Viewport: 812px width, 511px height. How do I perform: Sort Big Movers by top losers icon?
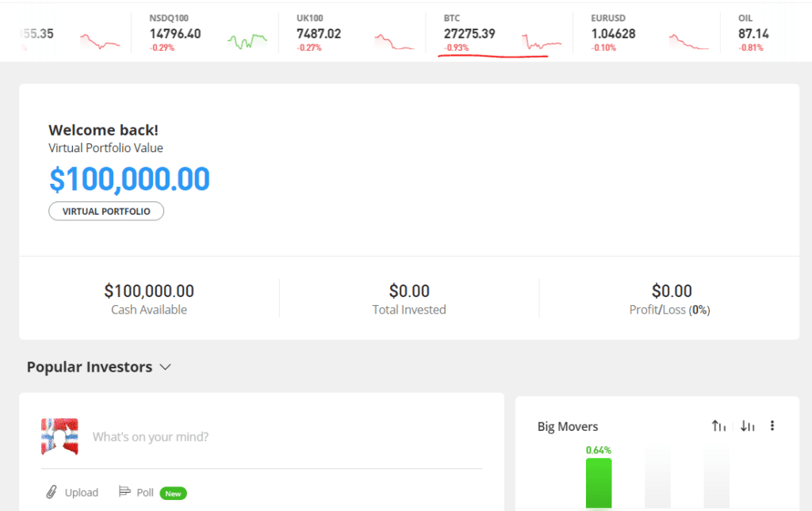747,426
